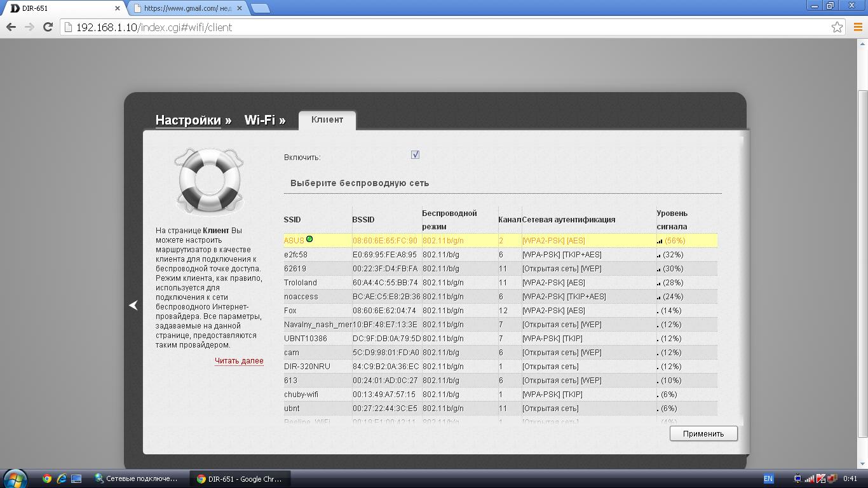Open the Читать далее link
868x488 pixels.
pos(239,361)
